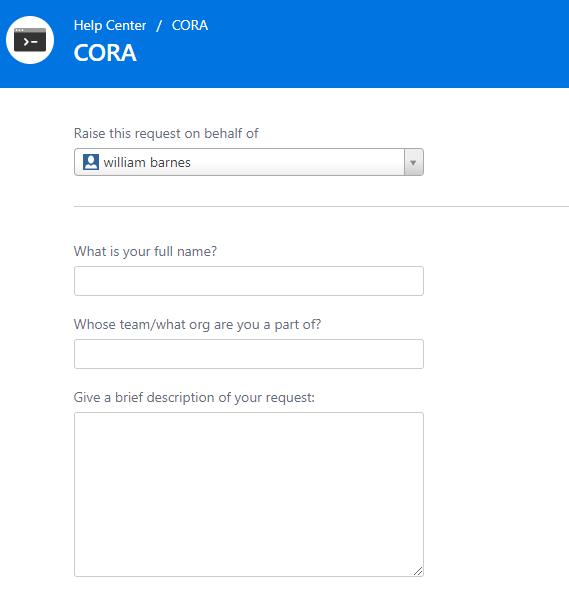Focus the team/org input field
This screenshot has width=569, height=595.
click(x=249, y=354)
